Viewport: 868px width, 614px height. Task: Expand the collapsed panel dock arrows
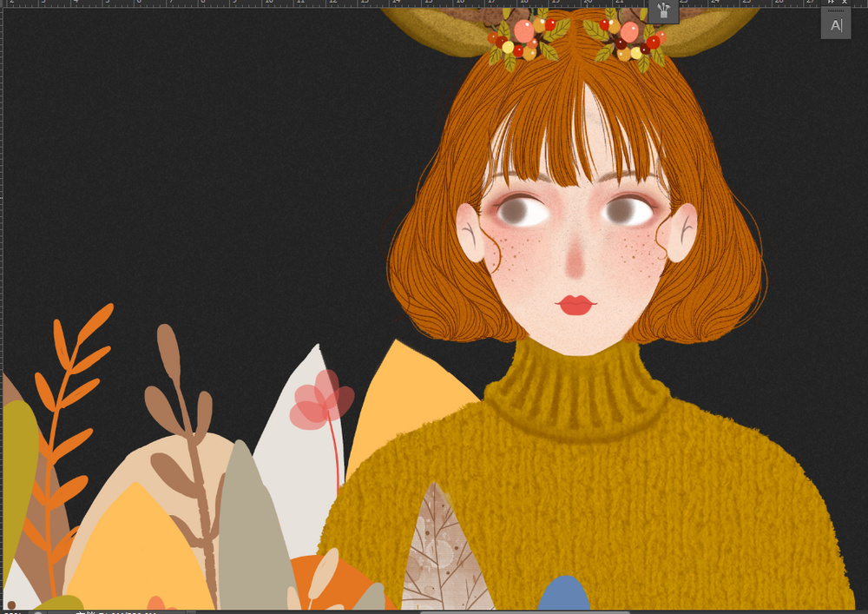[x=831, y=3]
